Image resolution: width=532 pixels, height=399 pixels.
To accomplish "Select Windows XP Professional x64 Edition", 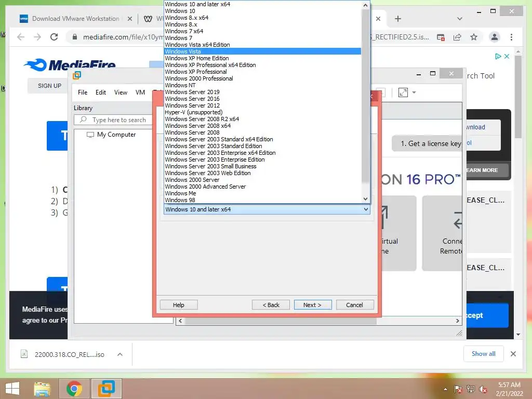I will click(x=262, y=65).
